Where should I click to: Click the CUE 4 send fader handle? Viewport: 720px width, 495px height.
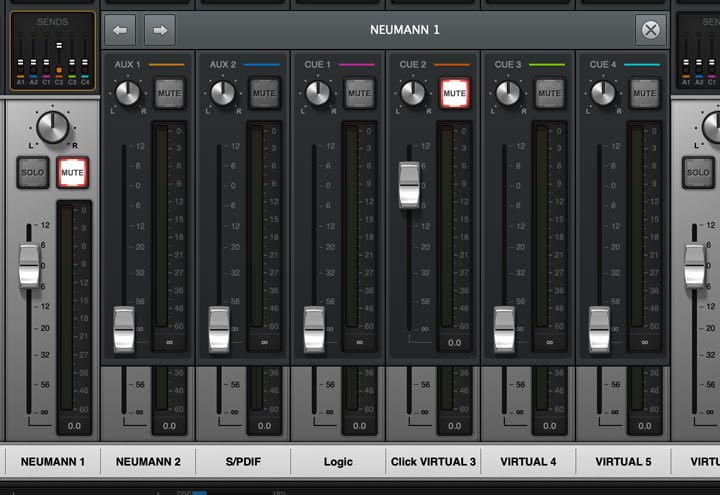tap(599, 329)
